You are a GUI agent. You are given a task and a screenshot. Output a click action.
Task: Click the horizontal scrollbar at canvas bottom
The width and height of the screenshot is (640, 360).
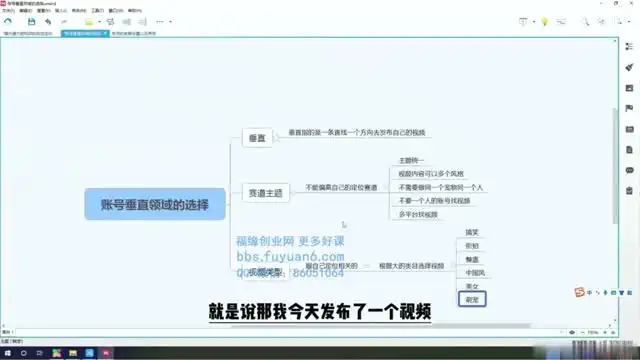380,326
